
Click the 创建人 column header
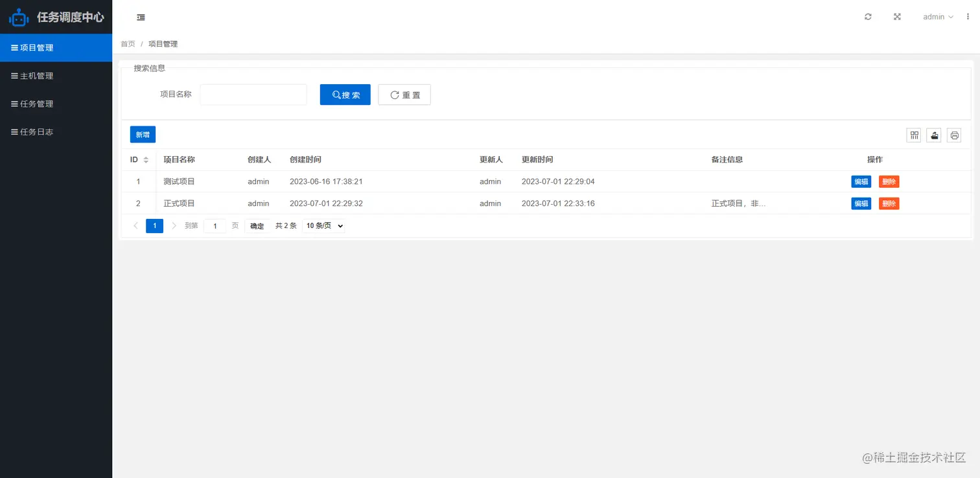259,160
